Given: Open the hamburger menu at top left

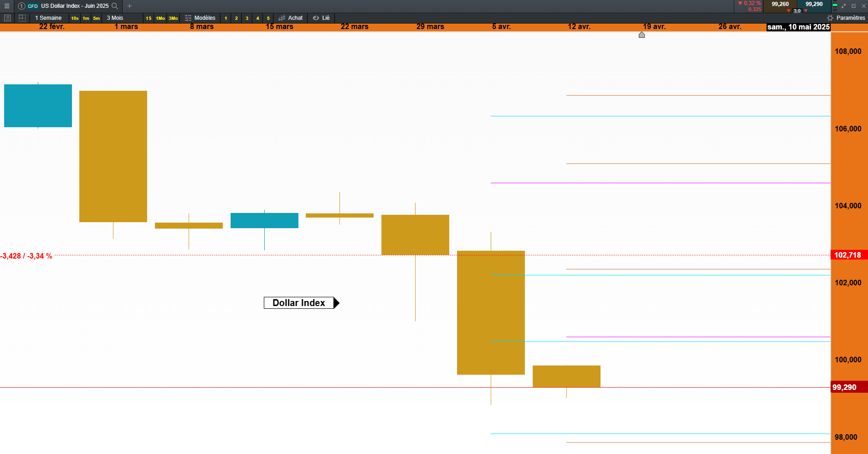Looking at the screenshot, I should pos(7,6).
